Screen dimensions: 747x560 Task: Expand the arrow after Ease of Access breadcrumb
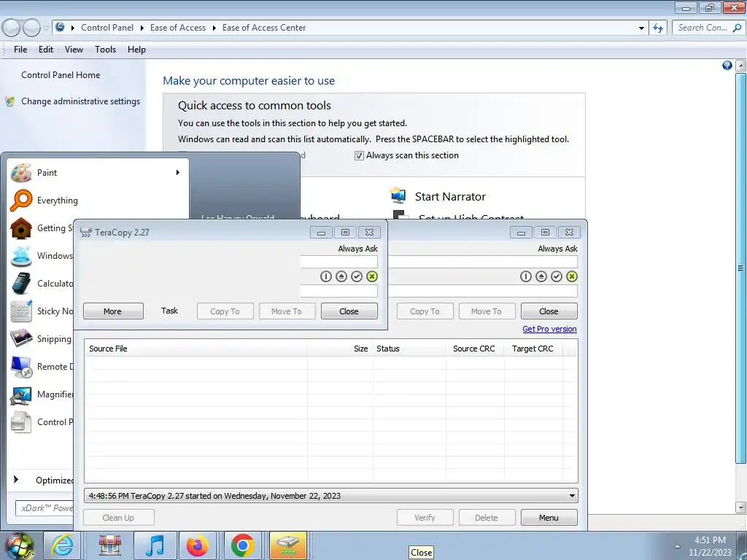coord(214,28)
